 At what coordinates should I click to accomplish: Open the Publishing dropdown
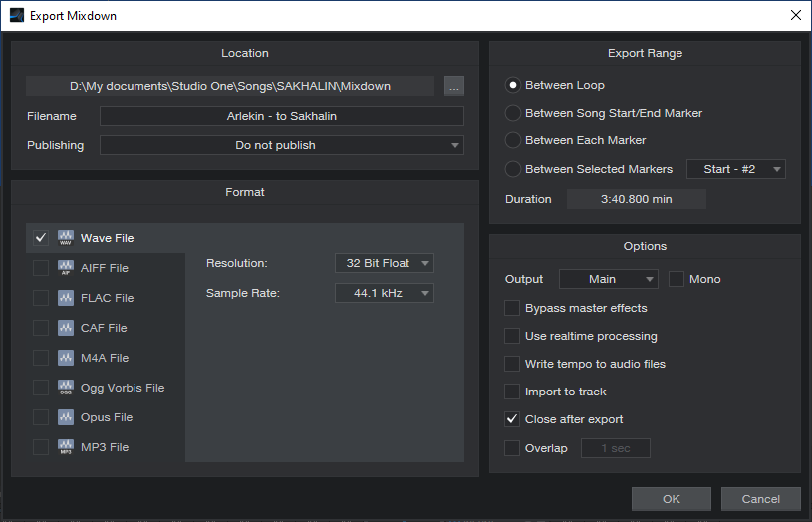[282, 145]
